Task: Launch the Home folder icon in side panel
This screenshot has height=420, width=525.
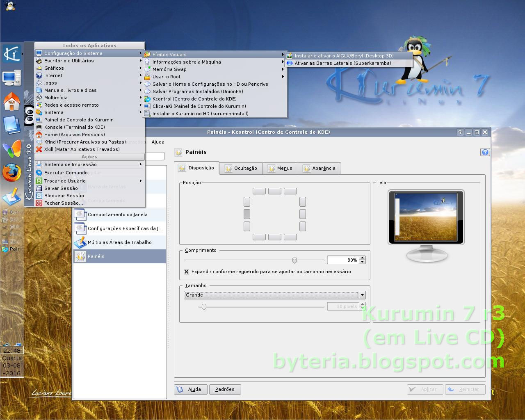Action: click(11, 101)
